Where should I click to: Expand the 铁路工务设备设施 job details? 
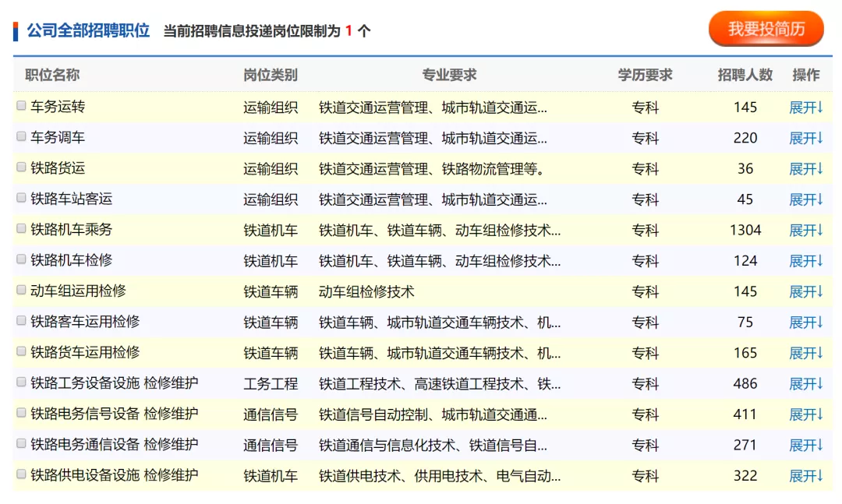[x=806, y=383]
